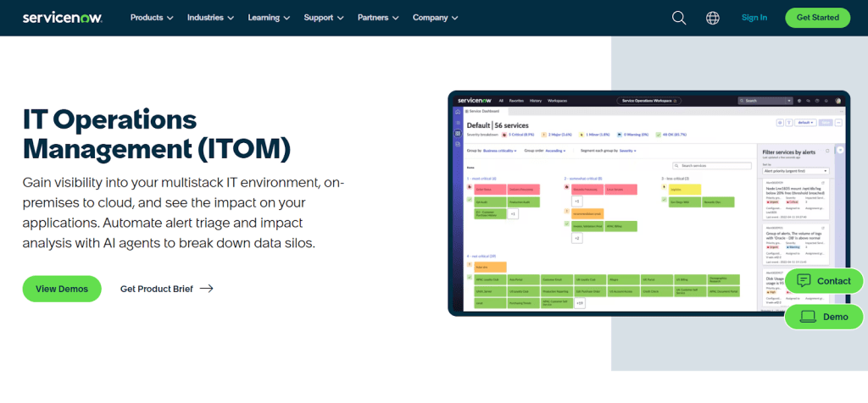This screenshot has width=868, height=403.
Task: Click the arrow beside Get Product Brief
Action: click(206, 289)
